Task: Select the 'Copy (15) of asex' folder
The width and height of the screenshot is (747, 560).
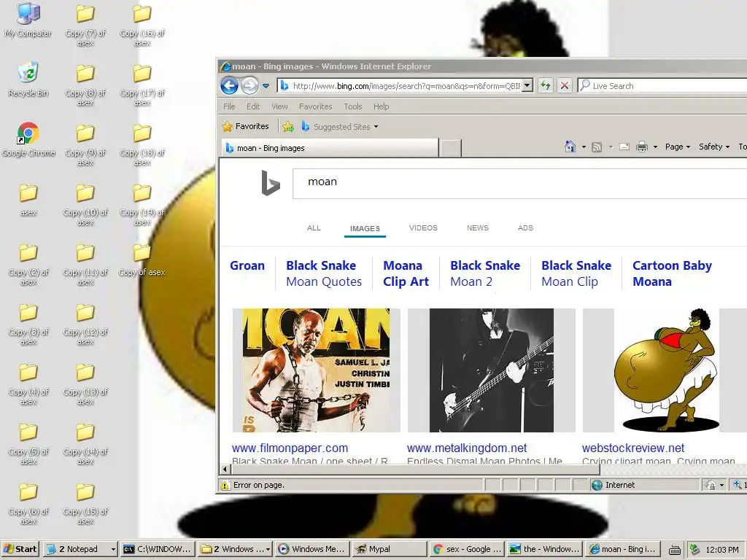Action: click(85, 503)
